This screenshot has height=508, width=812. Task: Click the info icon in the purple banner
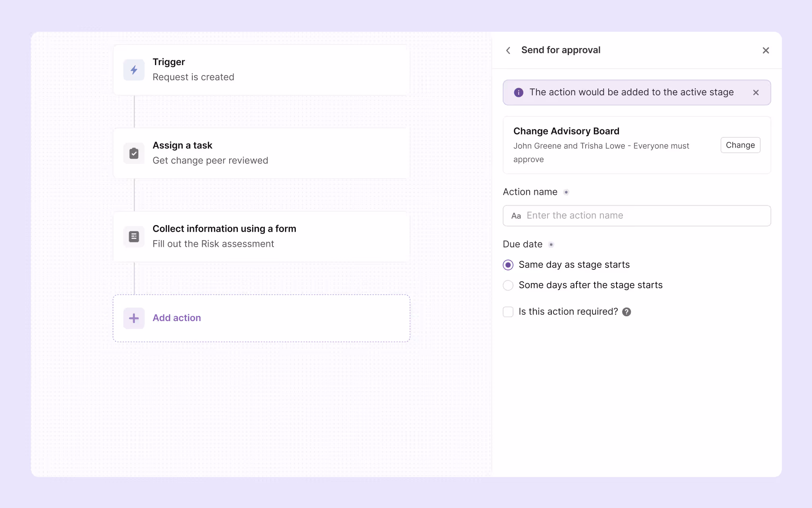519,92
